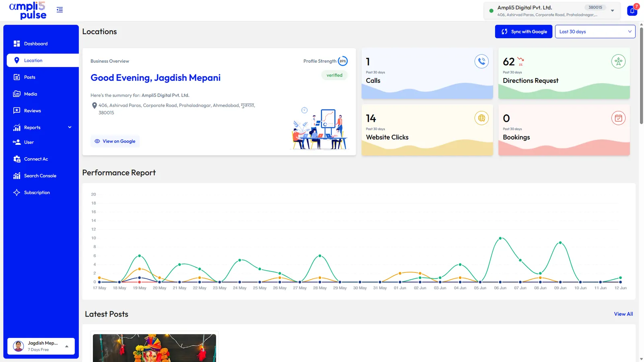Screen dimensions: 644x362
Task: Open the Calls stat card
Action: click(427, 74)
